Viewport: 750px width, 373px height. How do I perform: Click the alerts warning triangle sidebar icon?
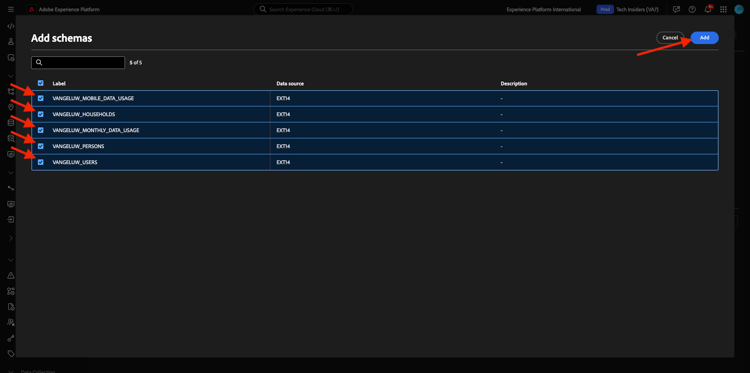pyautogui.click(x=11, y=275)
